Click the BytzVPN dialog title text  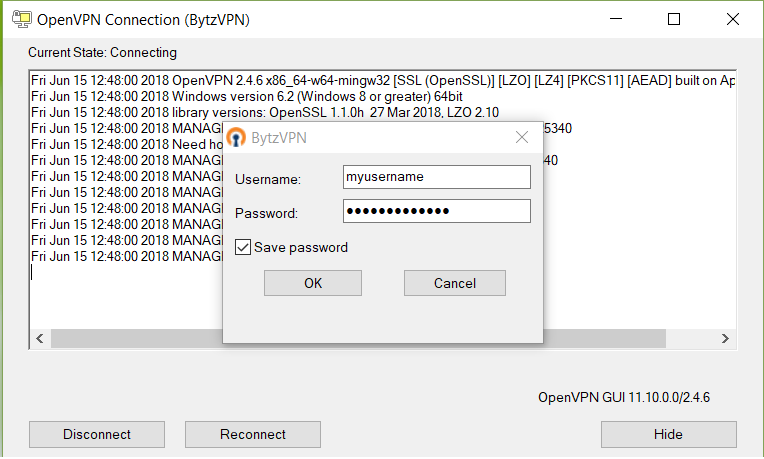[279, 138]
